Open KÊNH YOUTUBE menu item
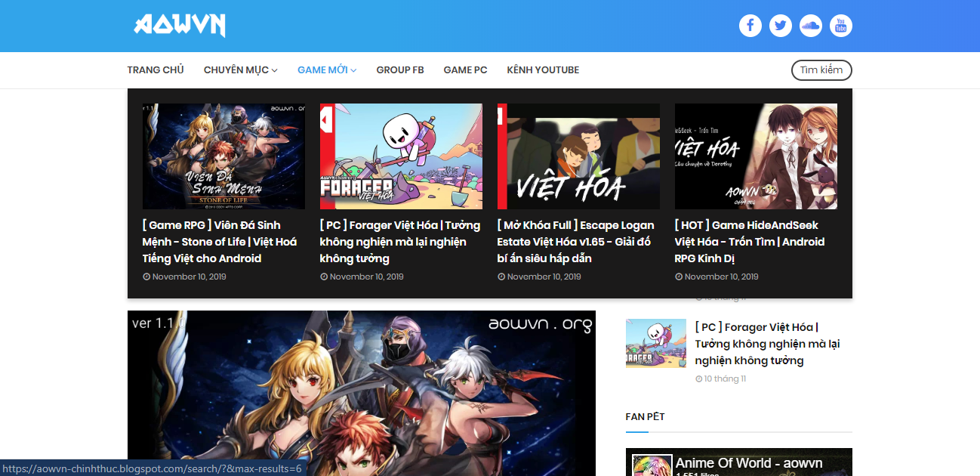Viewport: 980px width, 476px height. point(543,70)
